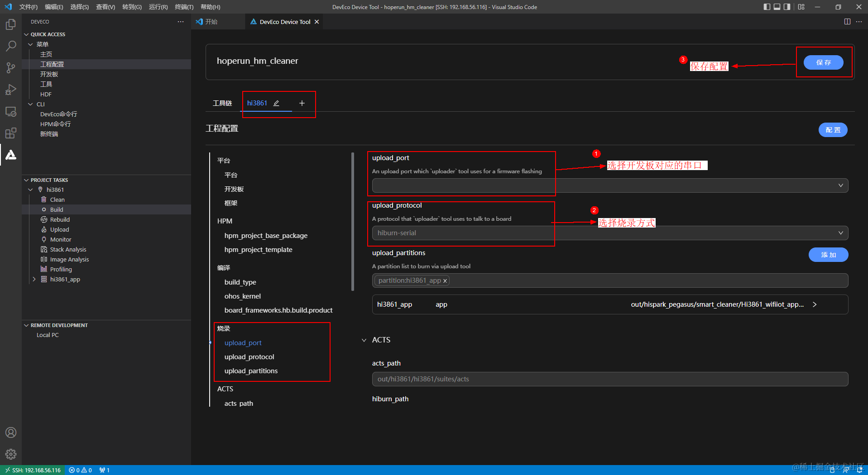Viewport: 868px width, 475px height.
Task: Click the settings outline vertical scrollbar
Action: click(353, 222)
